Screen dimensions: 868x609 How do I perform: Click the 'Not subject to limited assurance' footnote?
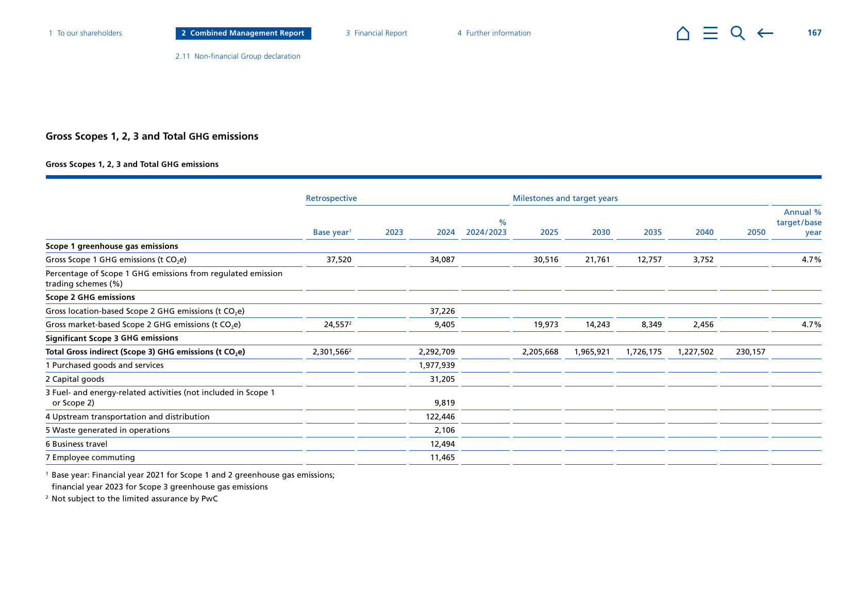pyautogui.click(x=131, y=499)
